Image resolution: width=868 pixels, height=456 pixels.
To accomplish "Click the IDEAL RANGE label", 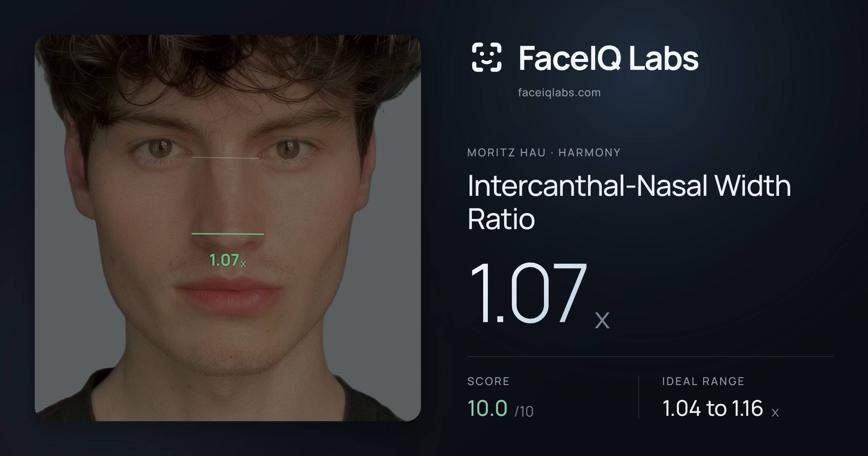I will tap(703, 381).
